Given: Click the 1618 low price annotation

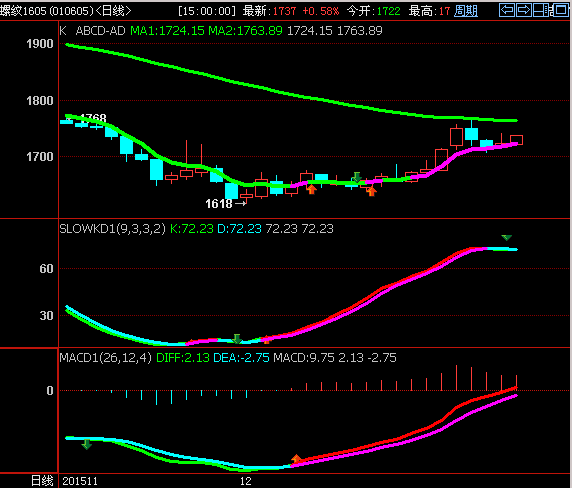Looking at the screenshot, I should [219, 204].
